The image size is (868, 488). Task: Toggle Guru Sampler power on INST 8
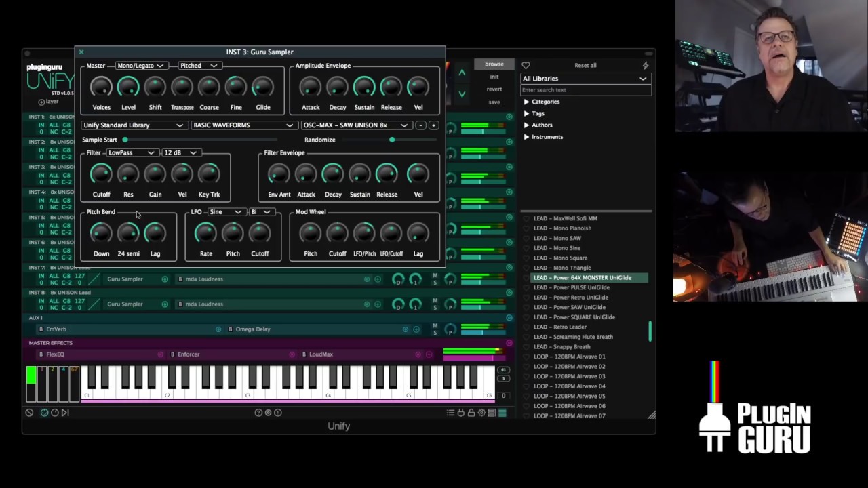click(165, 304)
